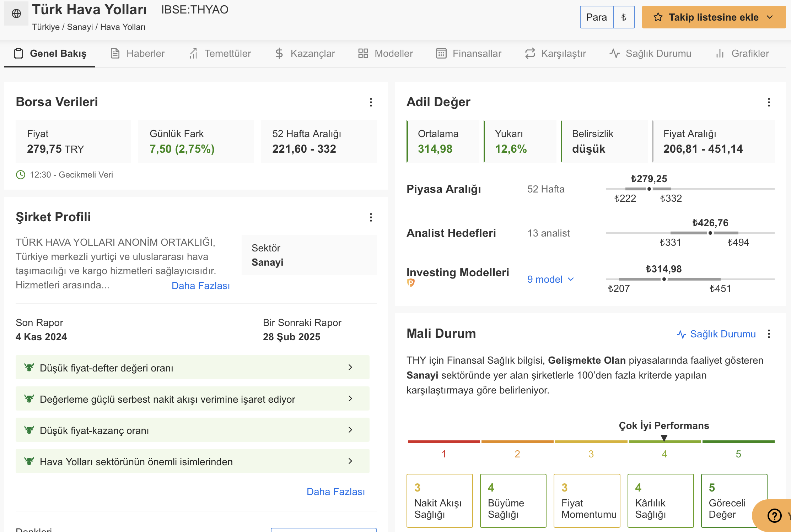Click the IBSE:THYAO ticker text
The image size is (791, 532).
[x=195, y=10]
